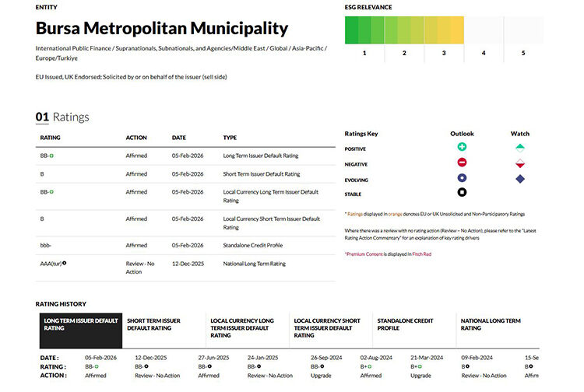Click 'Upgrade' under 21-Mar-2024 in history
The height and width of the screenshot is (392, 584).
420,376
